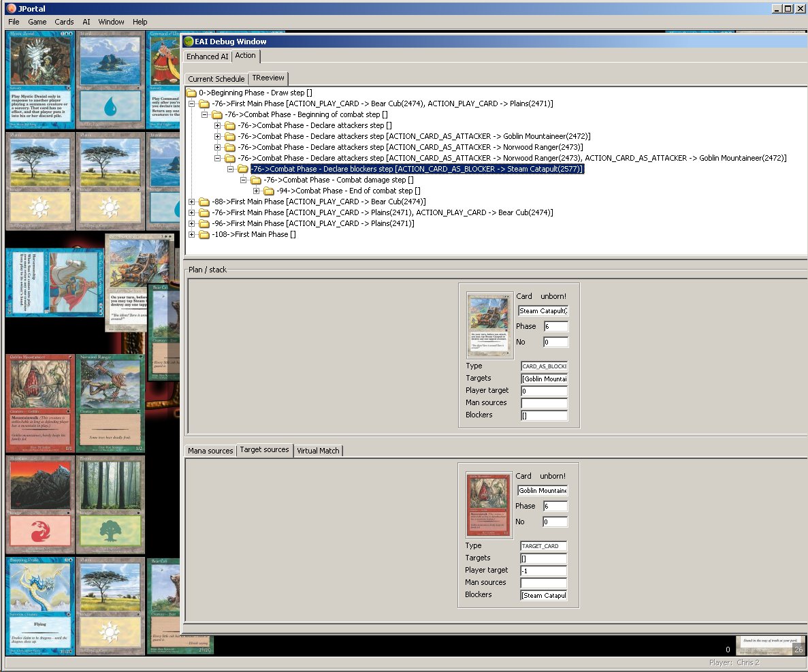Click folder icon of First Main Phase Bear Cub, Plains row
The image size is (808, 672).
pos(204,103)
